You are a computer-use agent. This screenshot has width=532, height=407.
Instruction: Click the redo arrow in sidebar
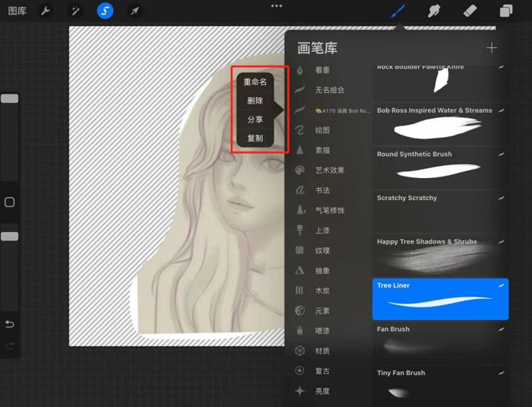click(9, 346)
